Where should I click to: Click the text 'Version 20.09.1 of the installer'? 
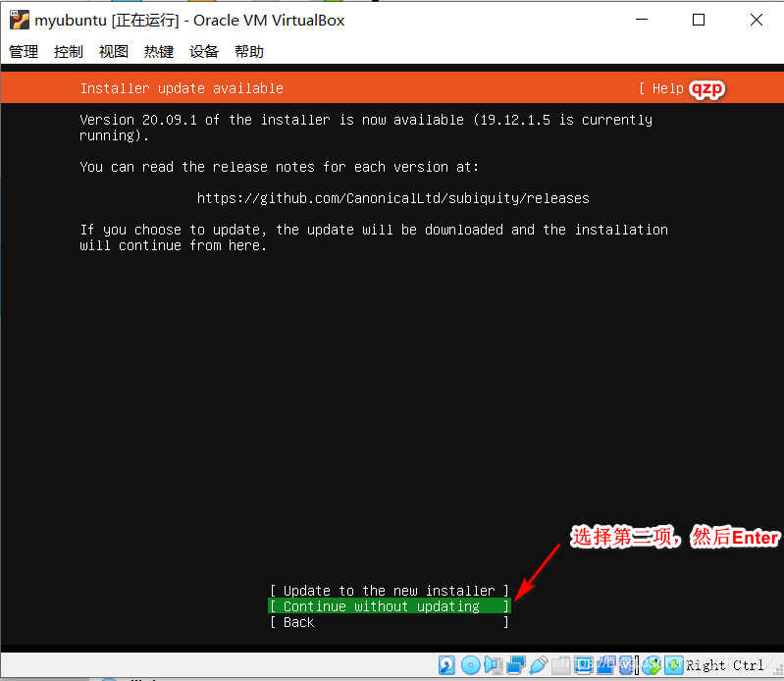coord(205,120)
